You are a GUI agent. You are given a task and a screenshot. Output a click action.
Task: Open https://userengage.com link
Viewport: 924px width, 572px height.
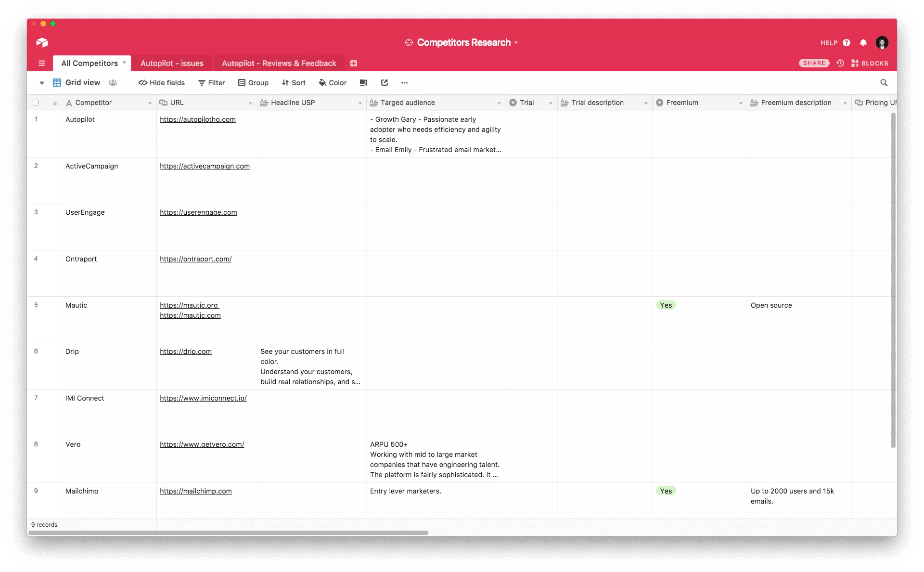point(198,212)
